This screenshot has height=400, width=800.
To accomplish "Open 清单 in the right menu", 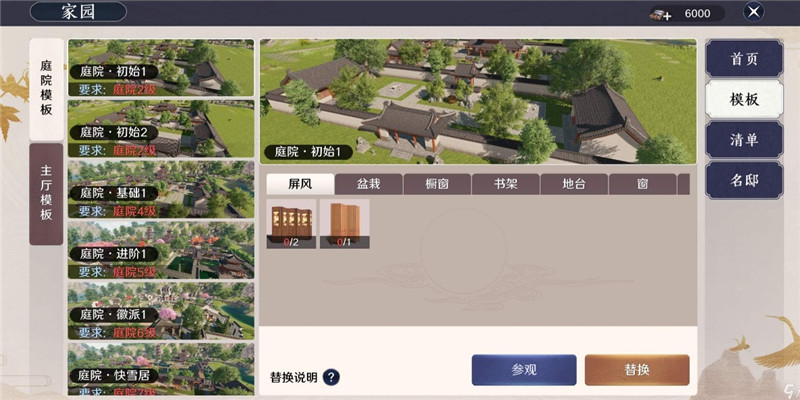I will [x=744, y=140].
